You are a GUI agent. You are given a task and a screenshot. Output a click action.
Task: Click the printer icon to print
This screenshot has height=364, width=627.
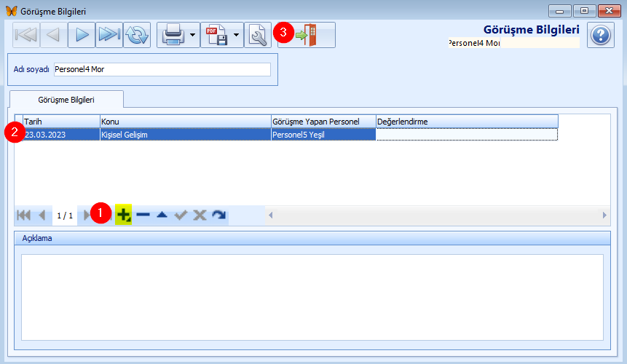173,35
